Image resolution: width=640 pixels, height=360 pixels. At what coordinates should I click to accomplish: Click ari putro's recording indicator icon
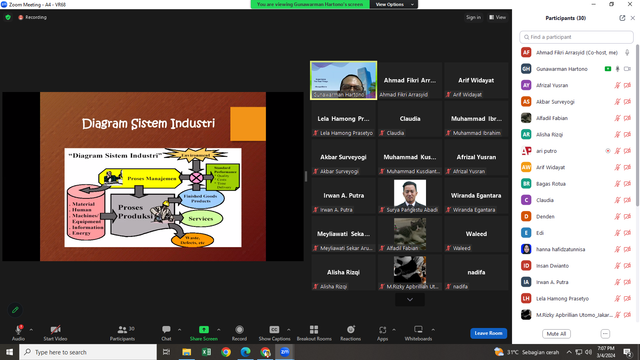pyautogui.click(x=608, y=151)
